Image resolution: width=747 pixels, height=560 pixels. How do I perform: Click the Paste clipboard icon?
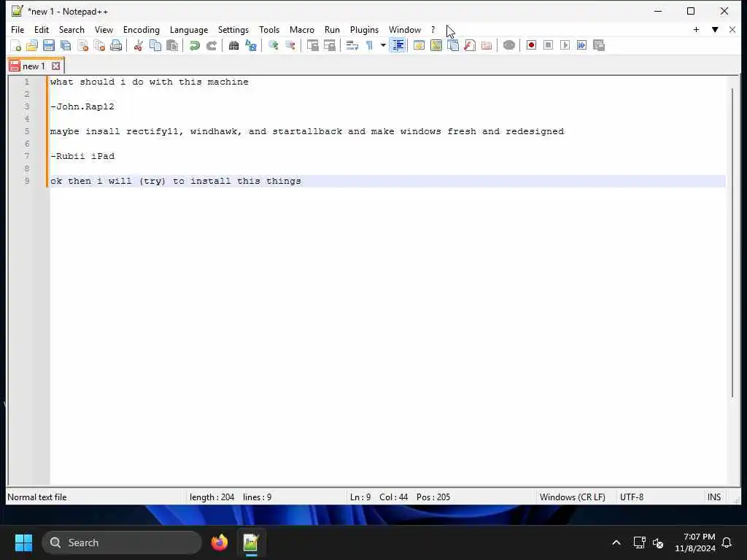172,45
